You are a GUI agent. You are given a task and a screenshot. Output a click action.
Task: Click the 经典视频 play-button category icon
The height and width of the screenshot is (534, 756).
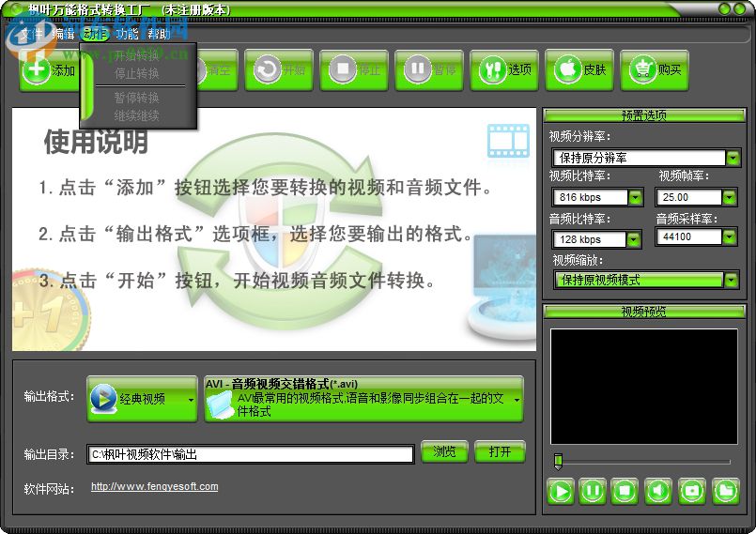coord(103,399)
